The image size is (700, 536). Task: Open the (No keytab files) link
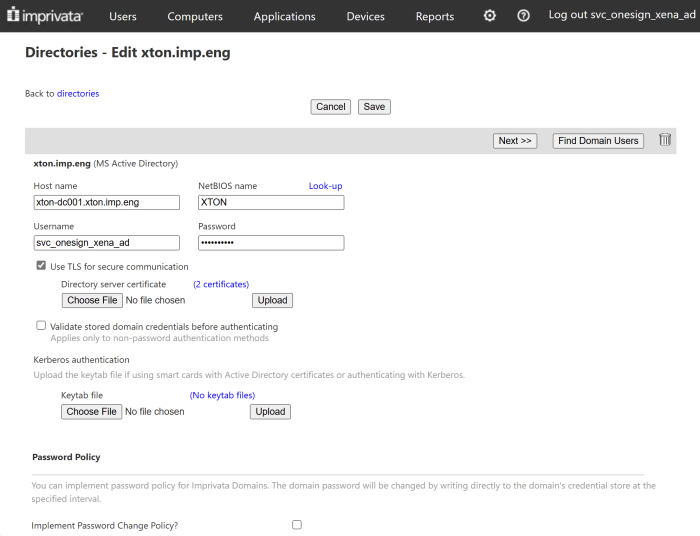[x=222, y=395]
